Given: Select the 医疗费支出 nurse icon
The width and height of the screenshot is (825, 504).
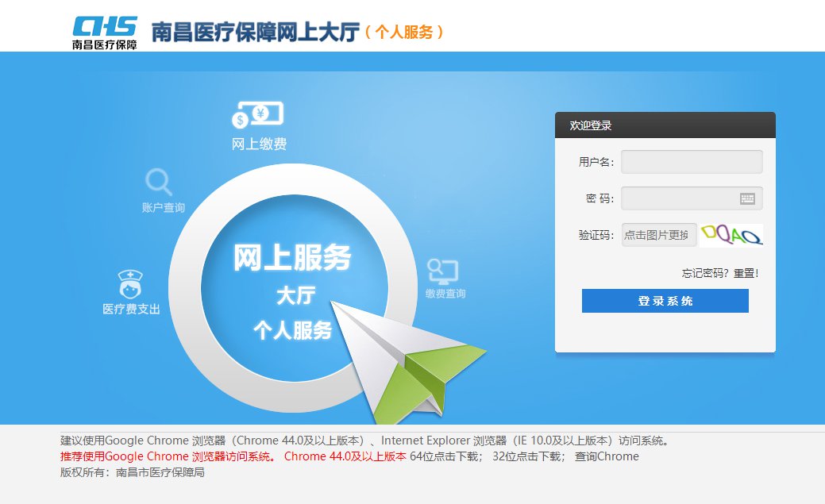Looking at the screenshot, I should click(130, 284).
